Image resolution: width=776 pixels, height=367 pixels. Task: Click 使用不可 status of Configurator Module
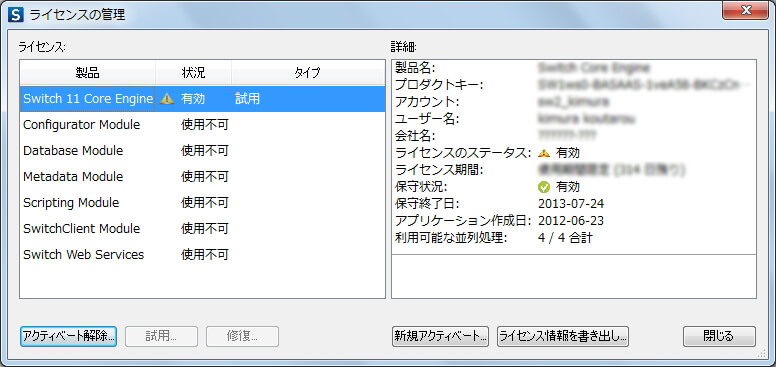[x=205, y=125]
